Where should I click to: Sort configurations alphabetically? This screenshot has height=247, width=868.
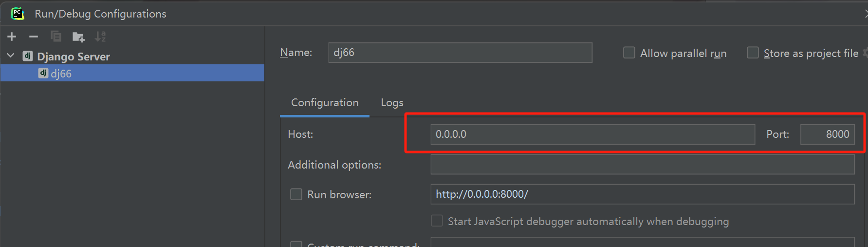click(100, 37)
